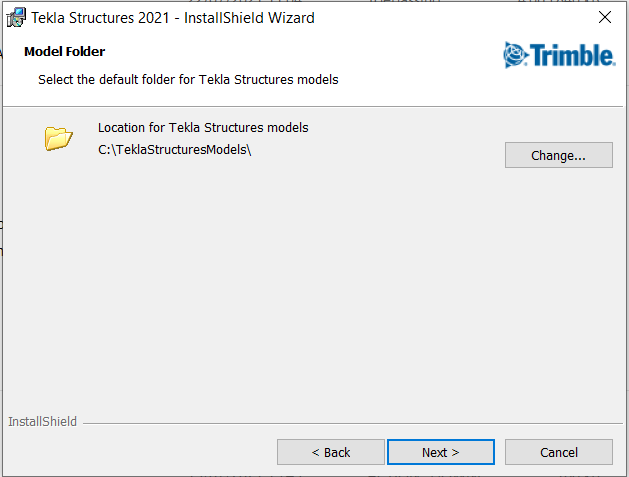Click the C:\TeklaStructuresModels\ path text

click(x=174, y=150)
